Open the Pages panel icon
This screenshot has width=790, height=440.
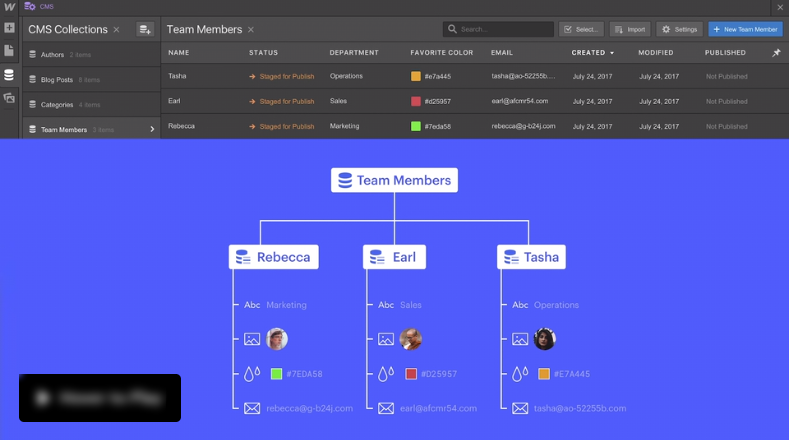9,51
